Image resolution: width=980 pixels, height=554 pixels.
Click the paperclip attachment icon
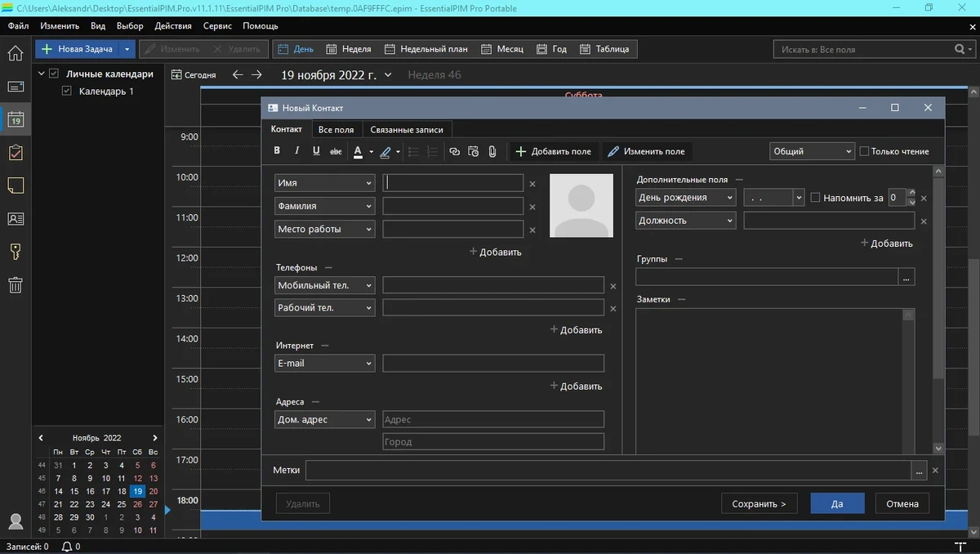point(492,151)
